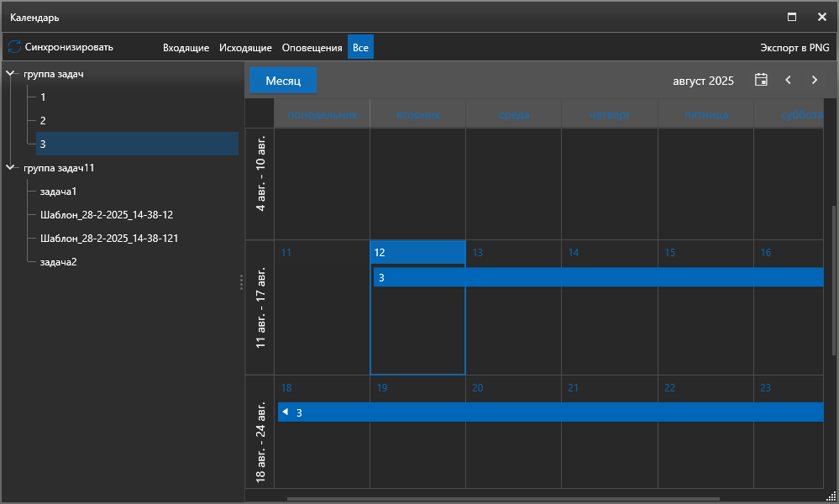The width and height of the screenshot is (839, 504).
Task: Click the vertical calendar scrollbar
Action: tap(833, 277)
